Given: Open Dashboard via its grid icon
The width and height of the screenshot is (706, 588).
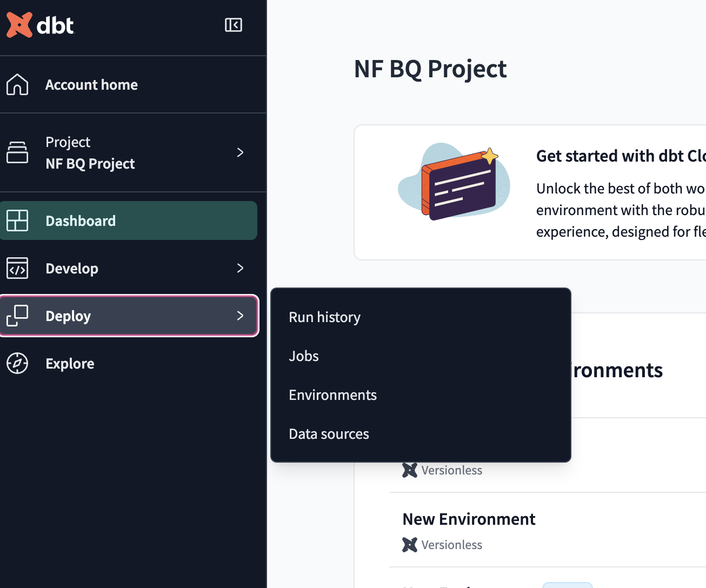Looking at the screenshot, I should point(18,220).
